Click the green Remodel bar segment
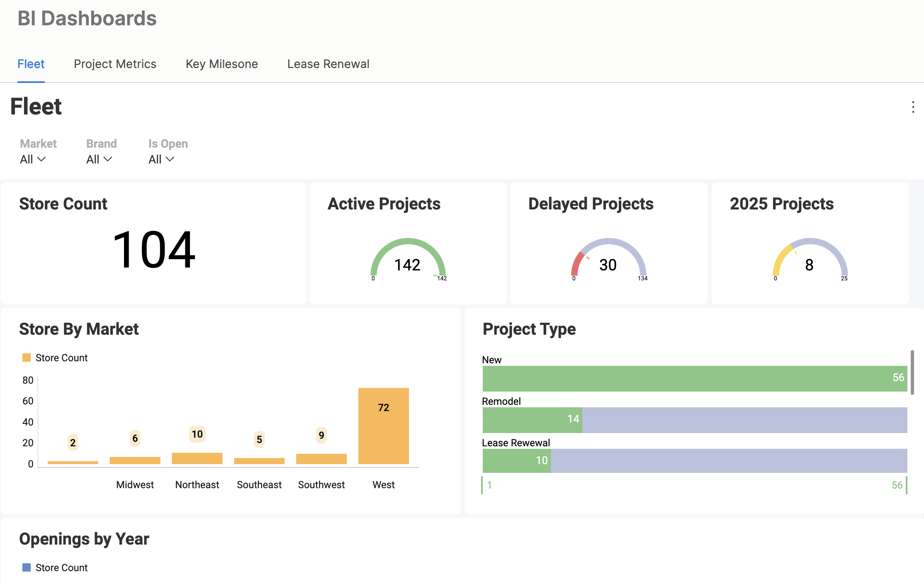 pos(532,420)
